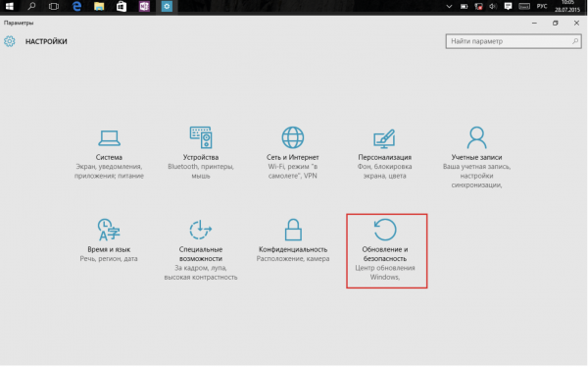Open taskbar search magnifier

coord(32,6)
